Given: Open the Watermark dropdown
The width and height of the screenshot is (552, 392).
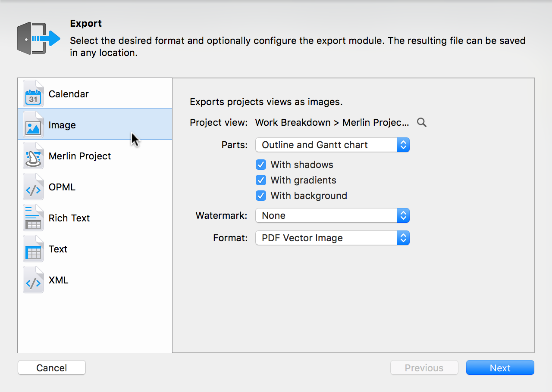Looking at the screenshot, I should point(332,215).
